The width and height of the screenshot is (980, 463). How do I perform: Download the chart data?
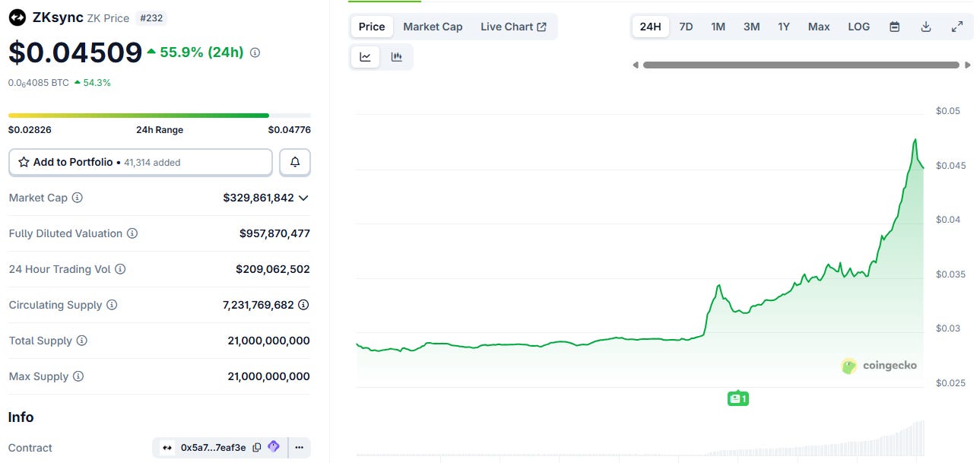click(926, 27)
